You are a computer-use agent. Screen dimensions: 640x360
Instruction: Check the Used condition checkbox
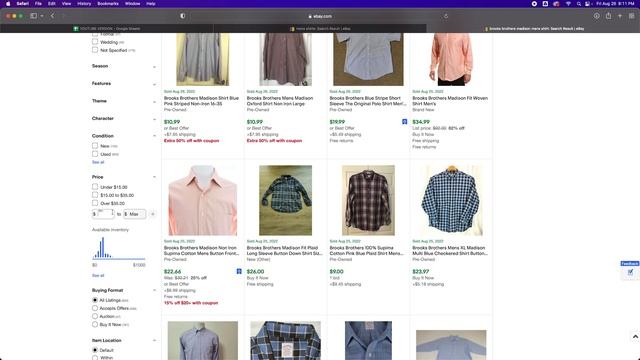point(95,154)
